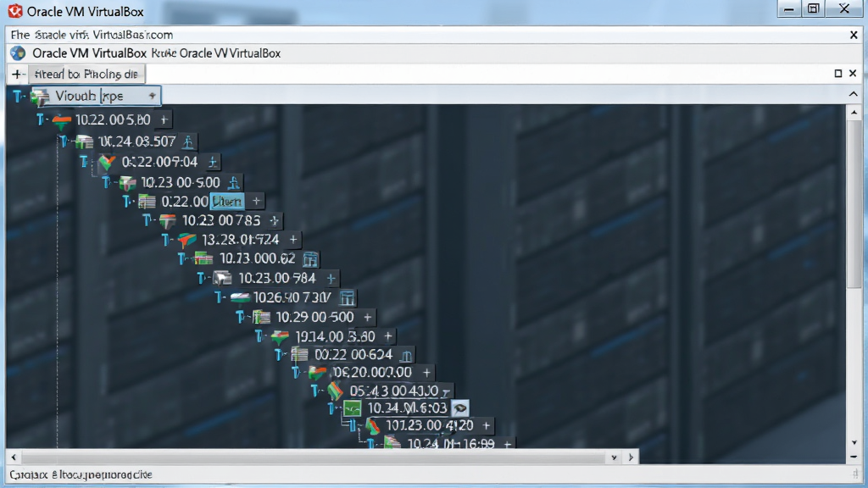
Task: Close the tab panel with its X
Action: pyautogui.click(x=853, y=73)
